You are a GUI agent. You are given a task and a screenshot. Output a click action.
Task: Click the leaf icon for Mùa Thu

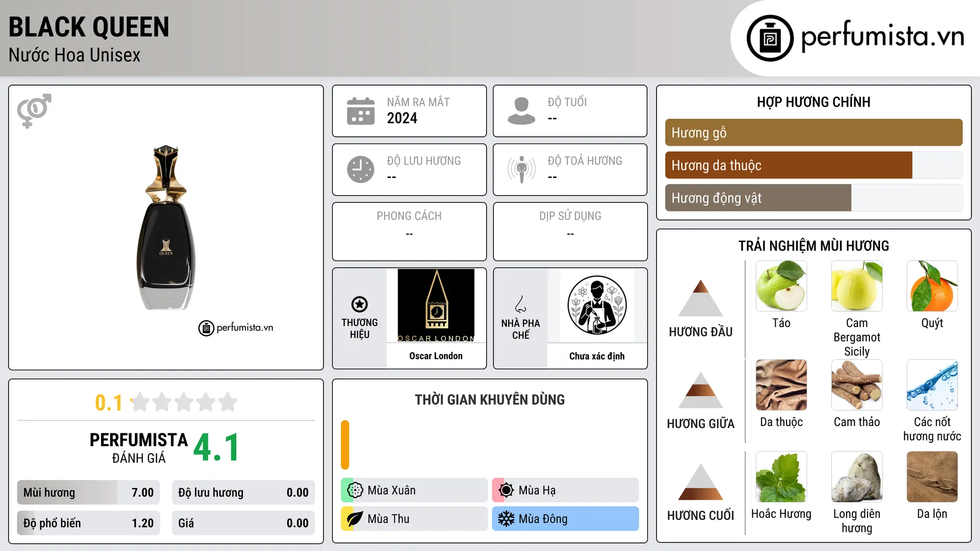point(355,519)
